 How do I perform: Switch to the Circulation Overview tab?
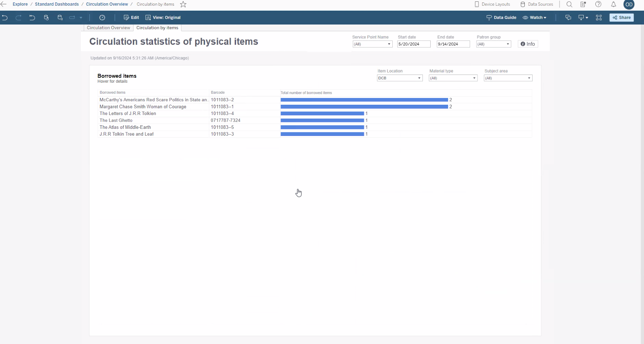[x=108, y=28]
